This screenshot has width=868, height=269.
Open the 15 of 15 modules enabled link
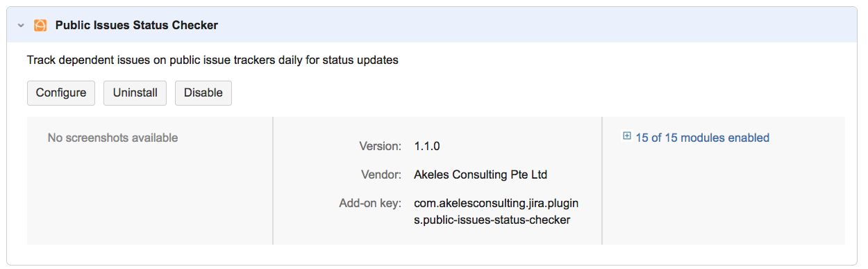pyautogui.click(x=702, y=138)
